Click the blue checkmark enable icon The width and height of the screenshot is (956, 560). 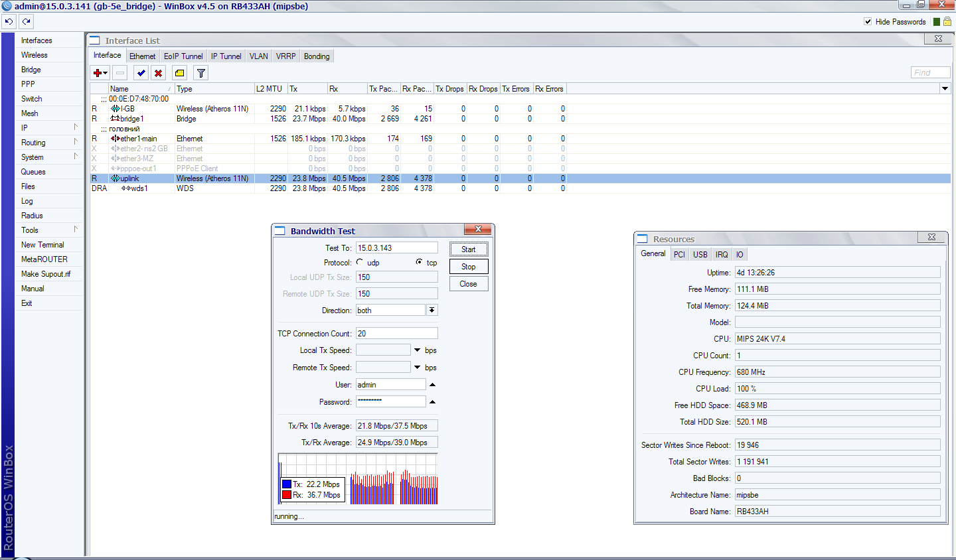click(141, 73)
